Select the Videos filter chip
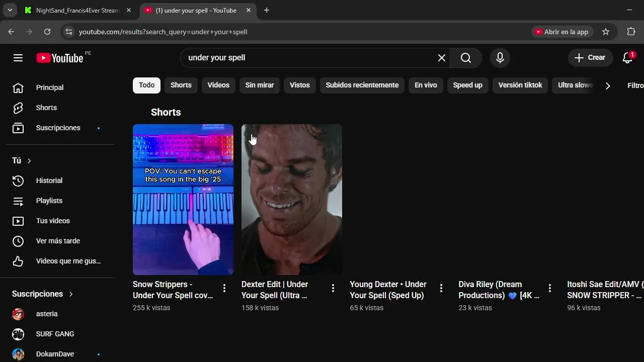Viewport: 644px width, 362px height. (x=218, y=85)
